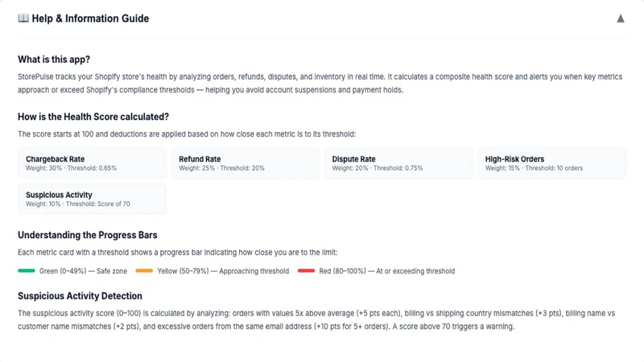Click the open book guide icon

23,18
